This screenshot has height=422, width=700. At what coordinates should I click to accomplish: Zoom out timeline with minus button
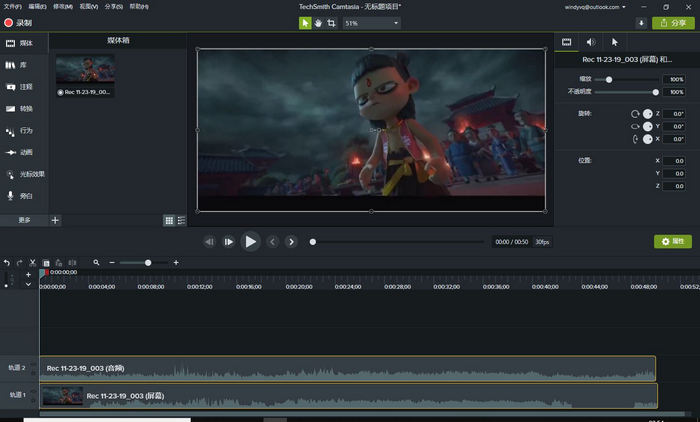[x=112, y=263]
